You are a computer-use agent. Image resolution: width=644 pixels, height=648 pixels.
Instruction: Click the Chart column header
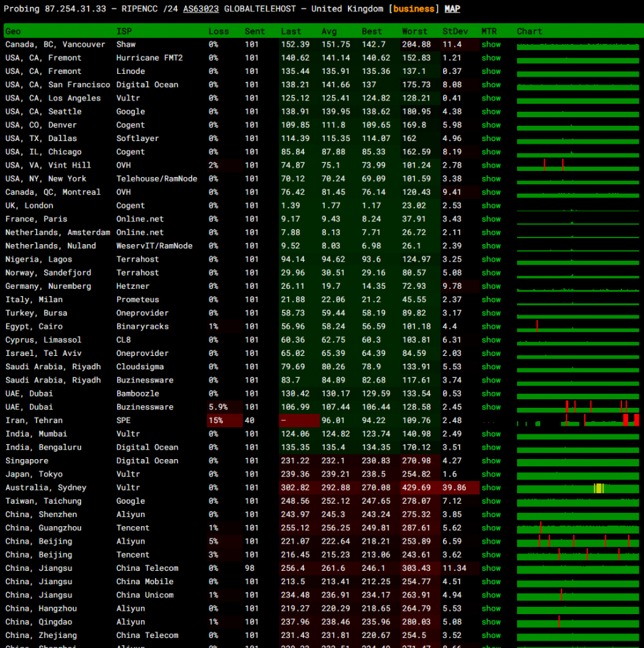pyautogui.click(x=529, y=31)
